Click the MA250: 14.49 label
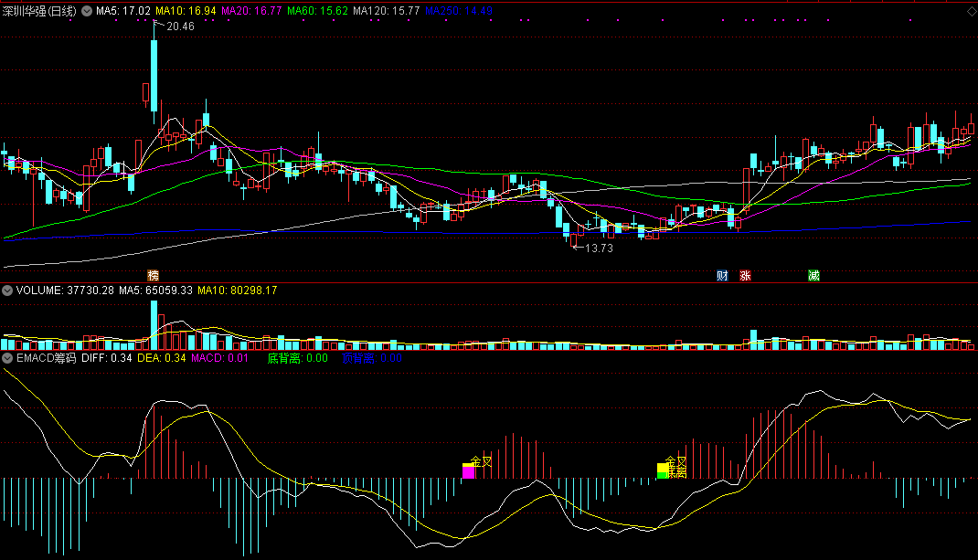 point(459,11)
